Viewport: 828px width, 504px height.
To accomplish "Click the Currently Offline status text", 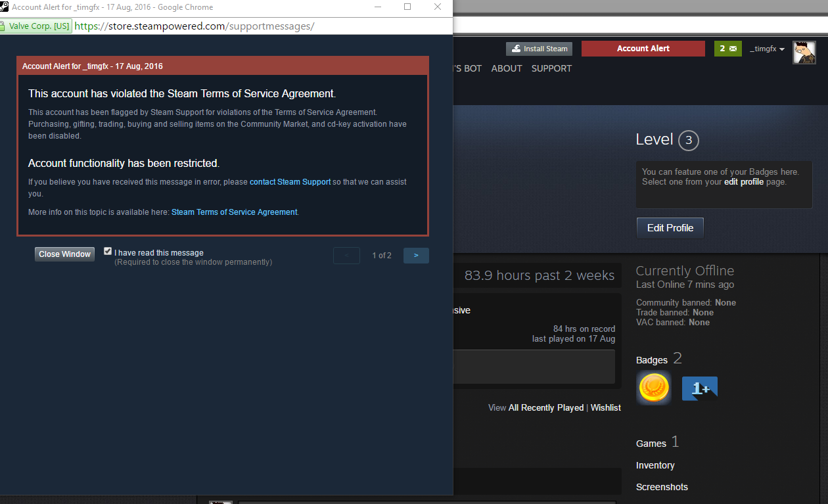I will [x=685, y=271].
